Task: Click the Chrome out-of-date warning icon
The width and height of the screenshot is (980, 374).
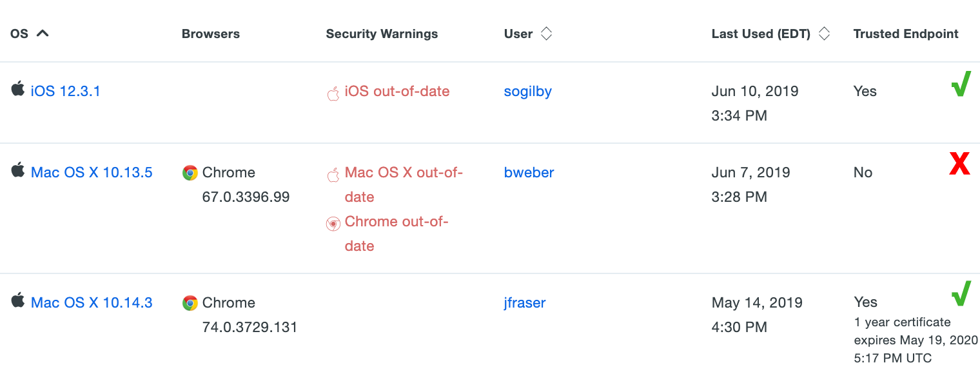Action: tap(333, 224)
